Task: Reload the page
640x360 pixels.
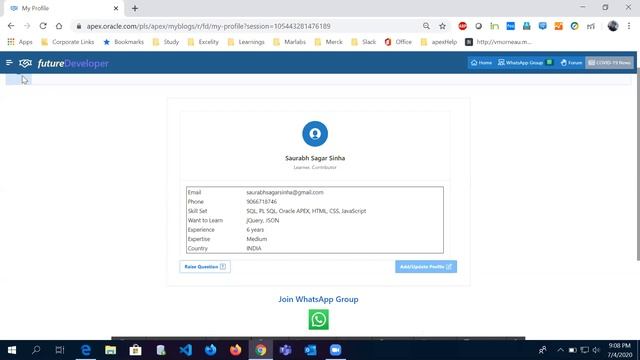Action: pos(43,26)
